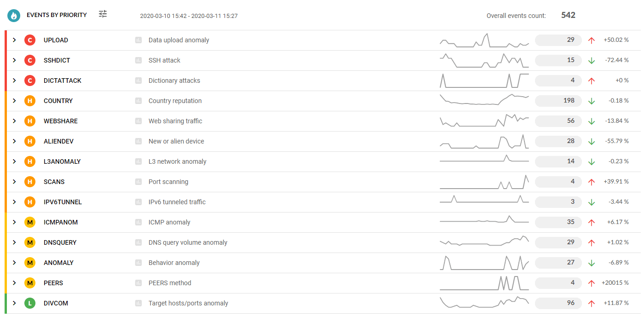The image size is (644, 322).
Task: Click the date range 2020-03-10 to 2020-03-11
Action: 189,16
